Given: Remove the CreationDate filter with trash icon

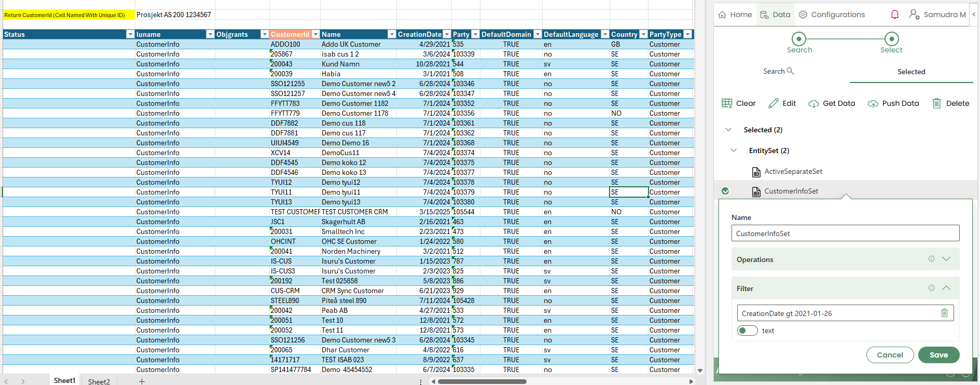Looking at the screenshot, I should pos(944,313).
